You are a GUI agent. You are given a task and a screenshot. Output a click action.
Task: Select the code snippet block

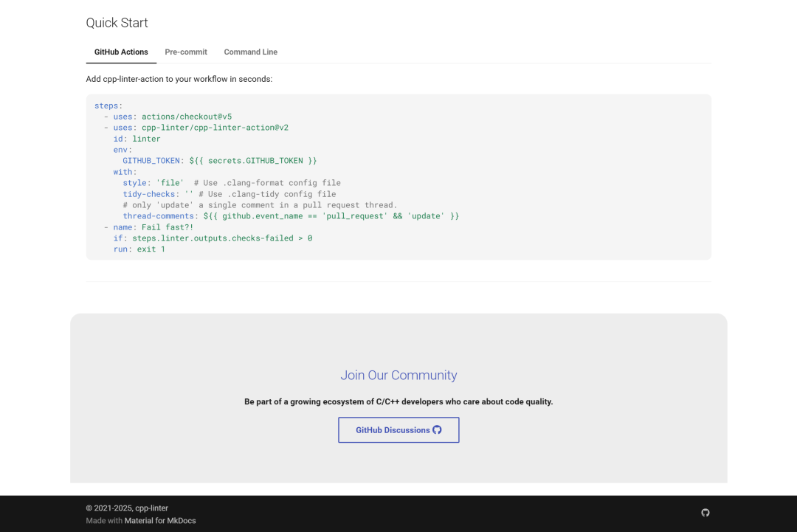[398, 176]
